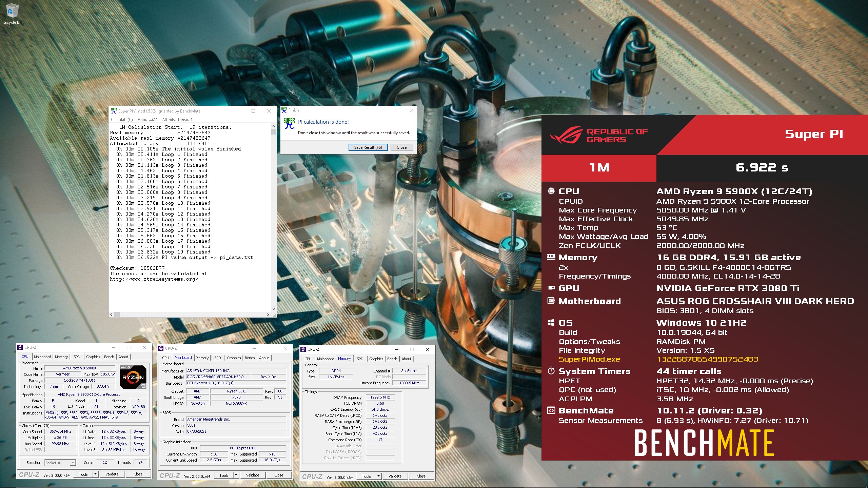Select CPU tab in Mainboard CPU-Z window
868x488 pixels.
[165, 358]
